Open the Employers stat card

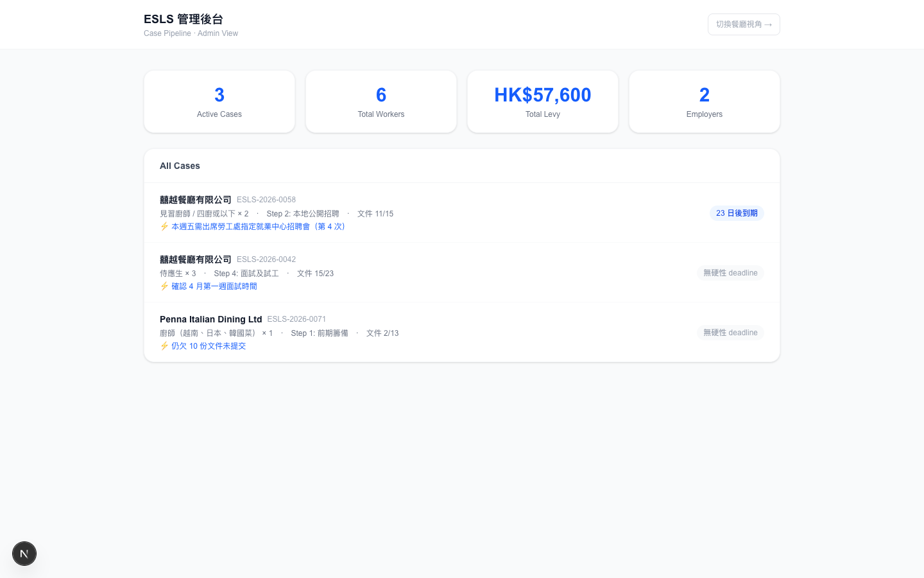(704, 101)
